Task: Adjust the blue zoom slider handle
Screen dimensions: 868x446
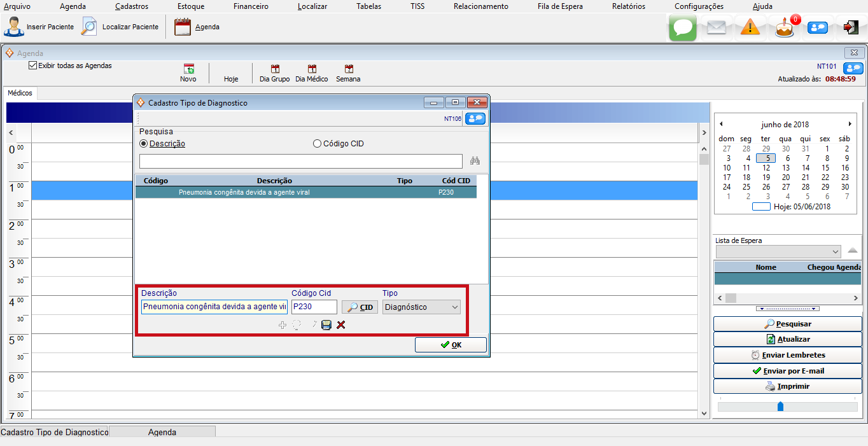Action: tap(780, 406)
